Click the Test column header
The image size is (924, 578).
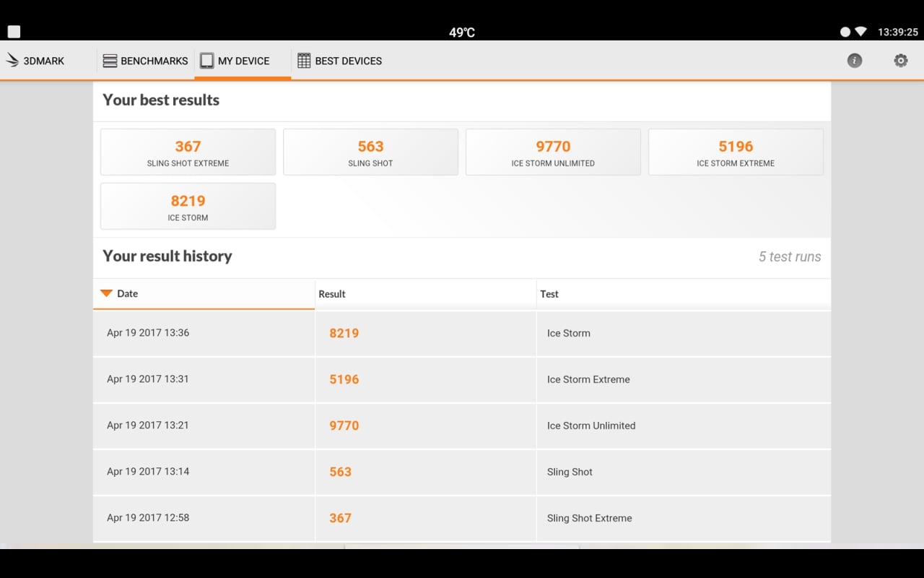coord(684,294)
